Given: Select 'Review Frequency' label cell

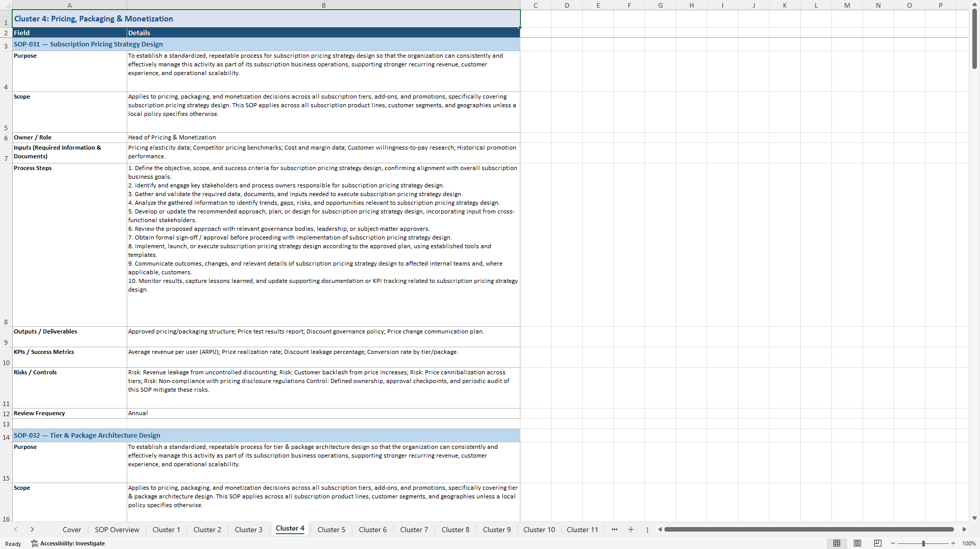Looking at the screenshot, I should [x=69, y=414].
